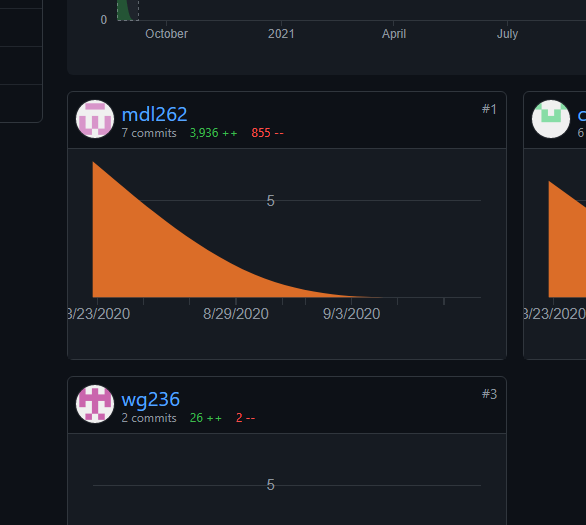
Task: Click the #1 rank label
Action: coord(489,109)
